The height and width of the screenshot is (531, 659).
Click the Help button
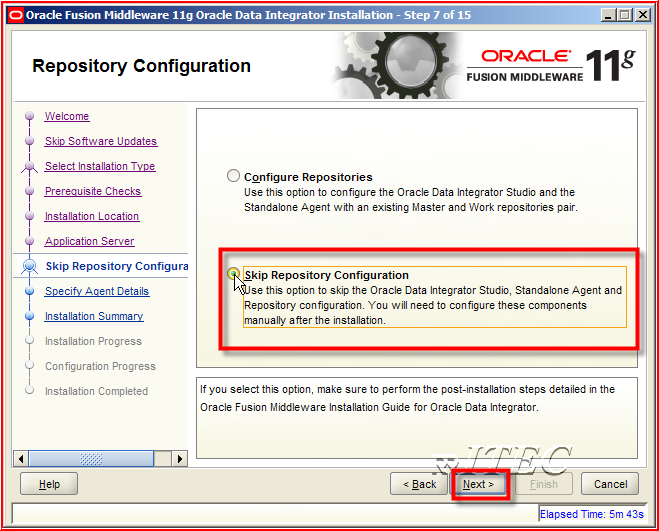point(49,484)
